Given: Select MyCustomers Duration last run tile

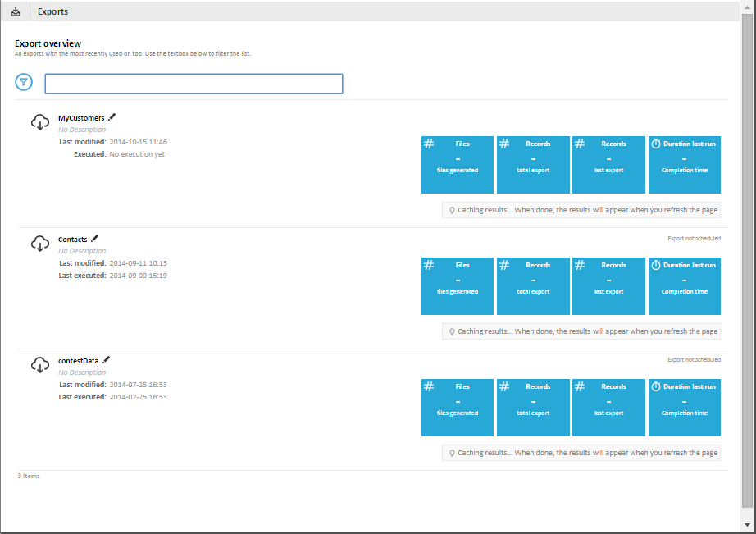Looking at the screenshot, I should [684, 165].
